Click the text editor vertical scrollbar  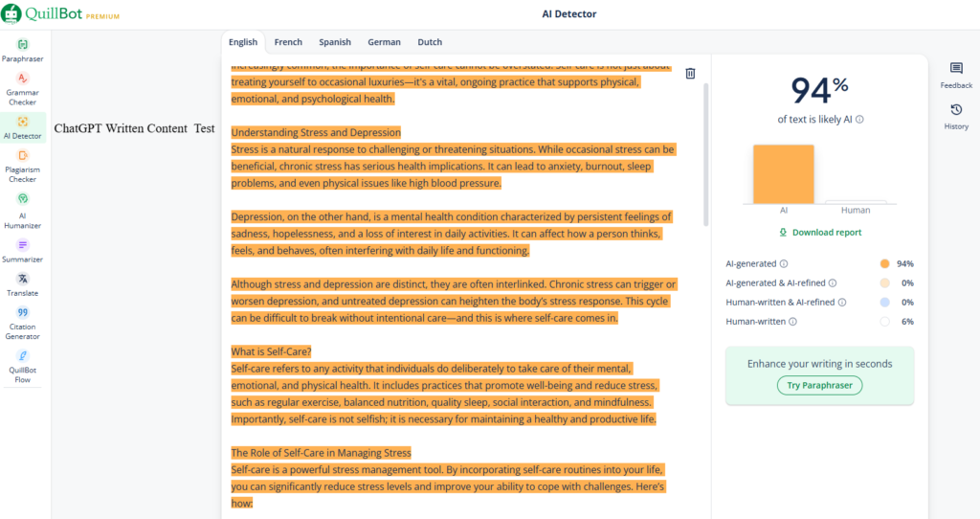pyautogui.click(x=706, y=154)
